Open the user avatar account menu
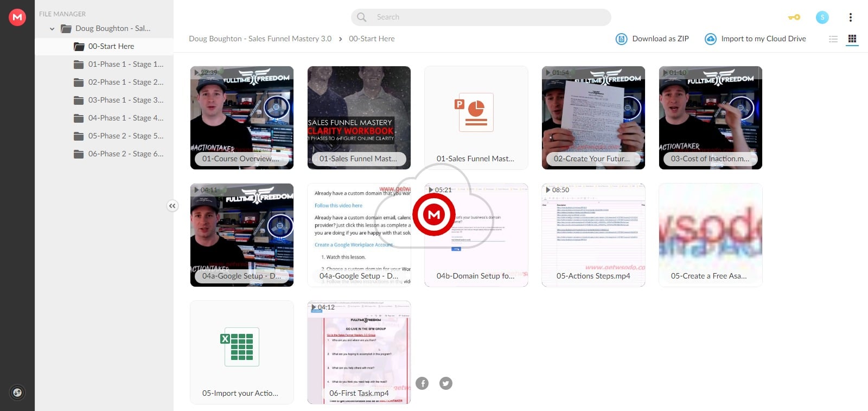868x411 pixels. [x=822, y=17]
